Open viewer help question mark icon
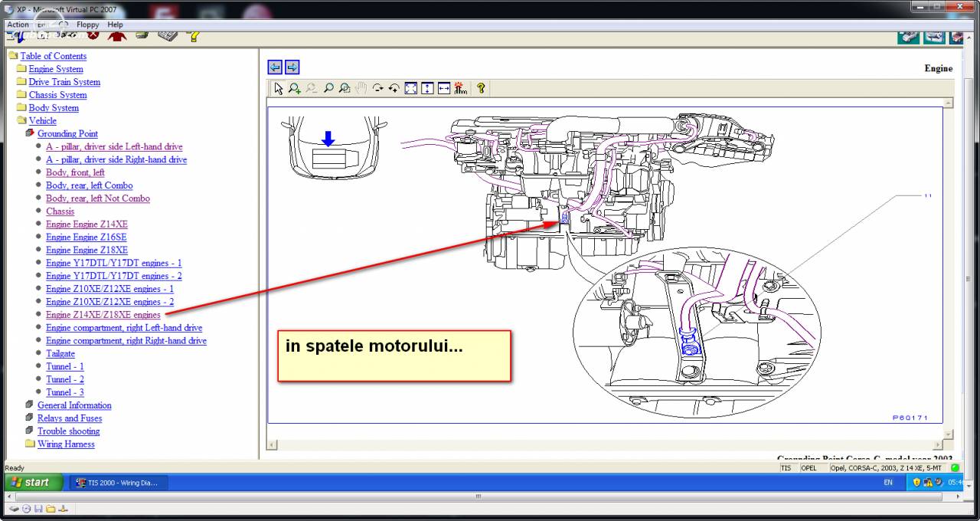980x521 pixels. coord(481,88)
